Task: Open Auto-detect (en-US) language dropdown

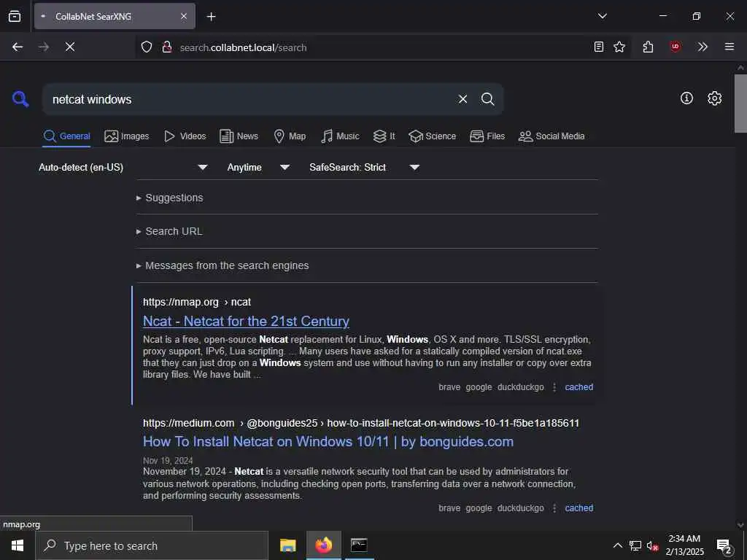Action: click(x=123, y=167)
